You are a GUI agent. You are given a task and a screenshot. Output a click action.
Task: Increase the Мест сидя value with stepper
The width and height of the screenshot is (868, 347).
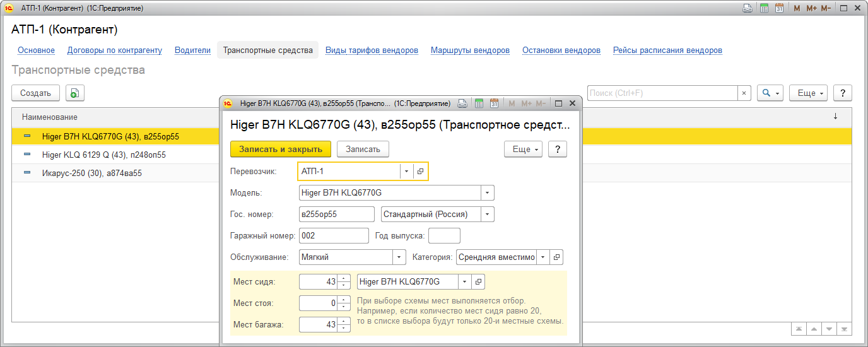pos(344,278)
